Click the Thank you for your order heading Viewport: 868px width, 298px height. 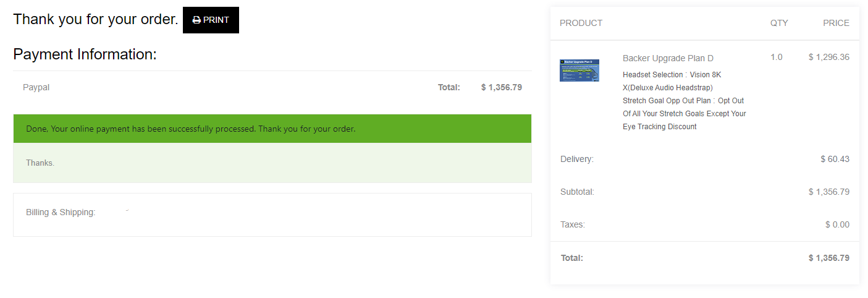[96, 19]
